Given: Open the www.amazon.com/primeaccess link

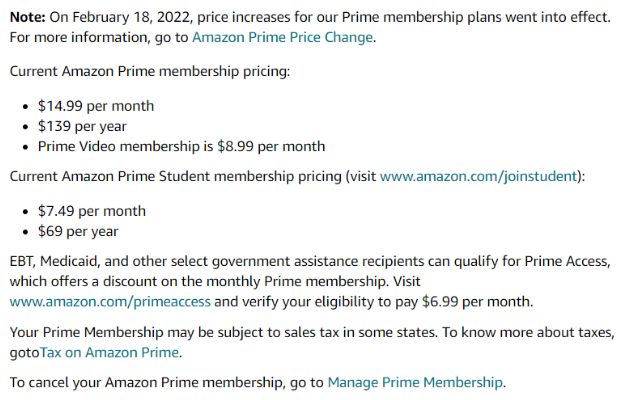Looking at the screenshot, I should (110, 300).
